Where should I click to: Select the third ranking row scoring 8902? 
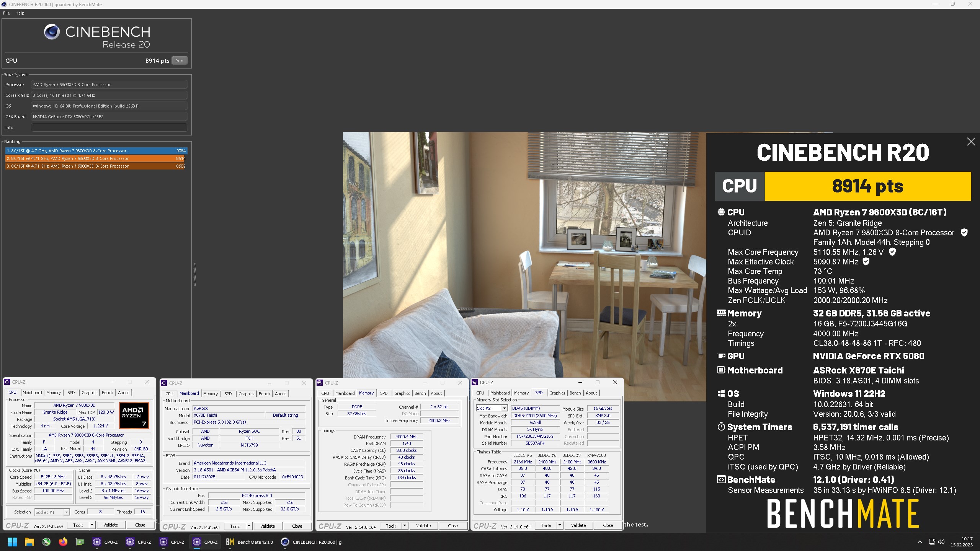point(96,166)
